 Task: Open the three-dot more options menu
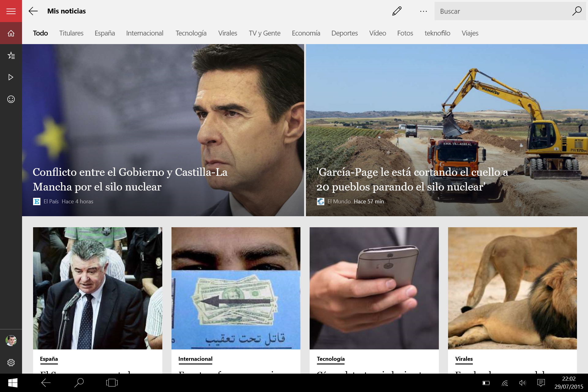(x=424, y=11)
